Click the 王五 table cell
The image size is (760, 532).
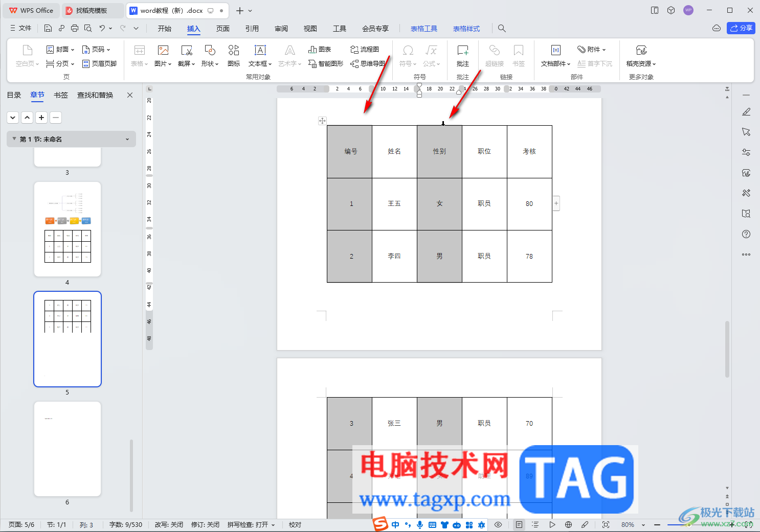pyautogui.click(x=394, y=204)
